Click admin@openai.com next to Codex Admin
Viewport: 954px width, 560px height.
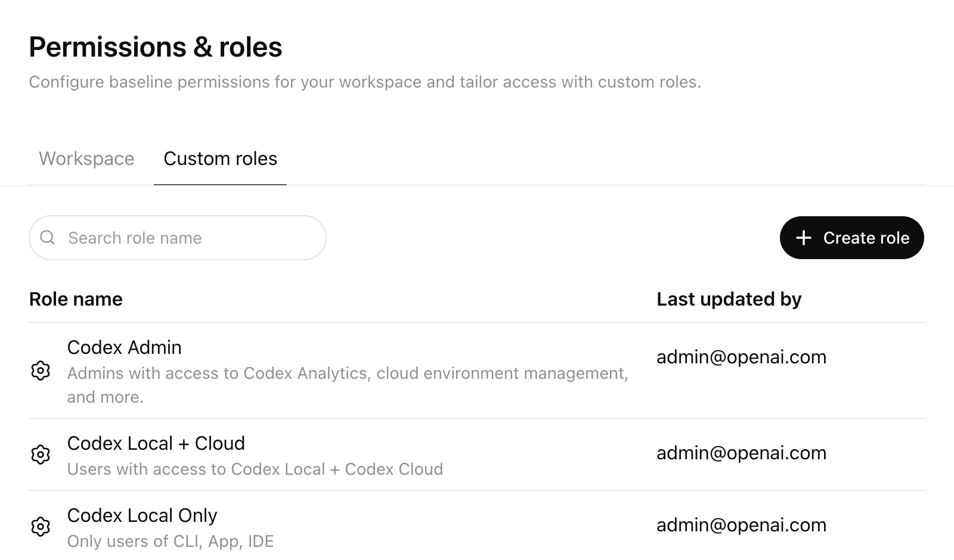pos(741,357)
